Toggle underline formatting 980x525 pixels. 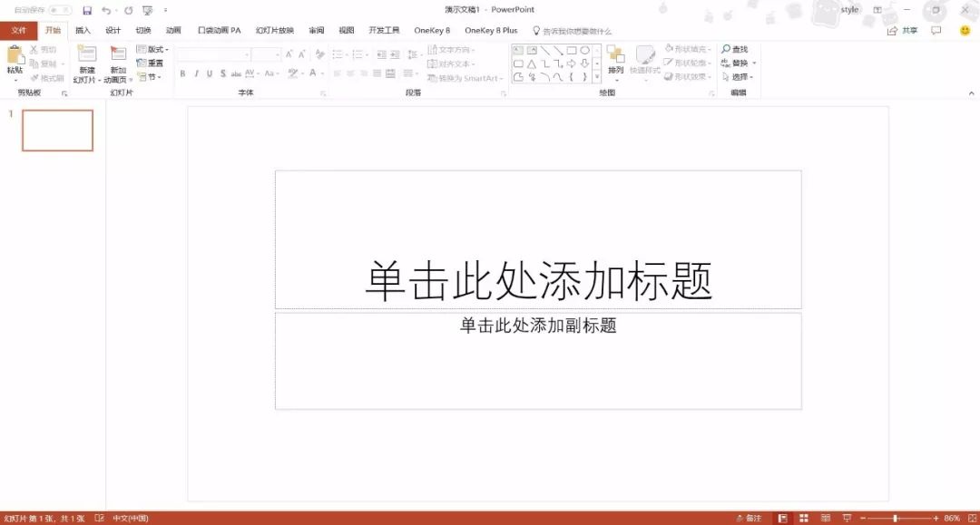[x=210, y=73]
